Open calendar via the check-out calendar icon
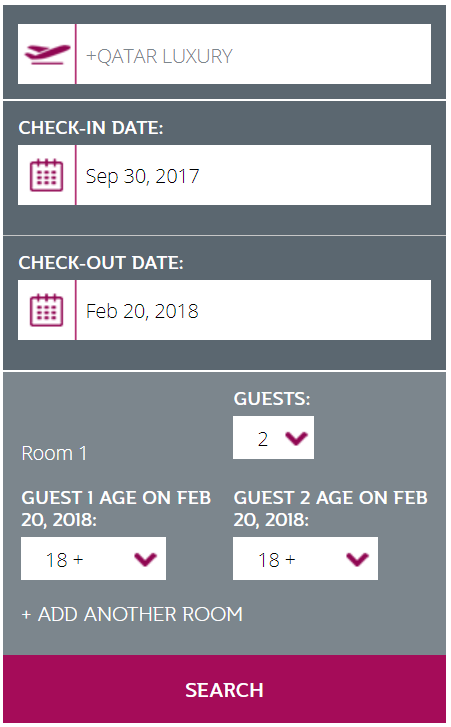451x727 pixels. coord(46,310)
